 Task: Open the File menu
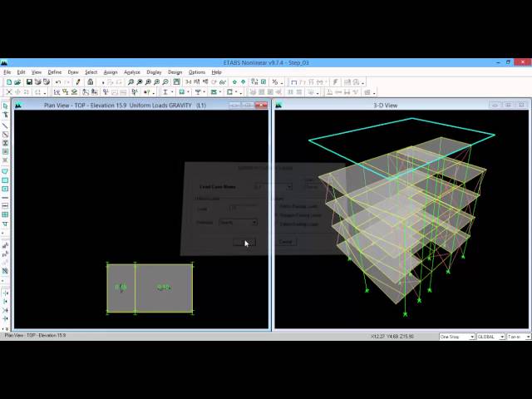(x=7, y=72)
